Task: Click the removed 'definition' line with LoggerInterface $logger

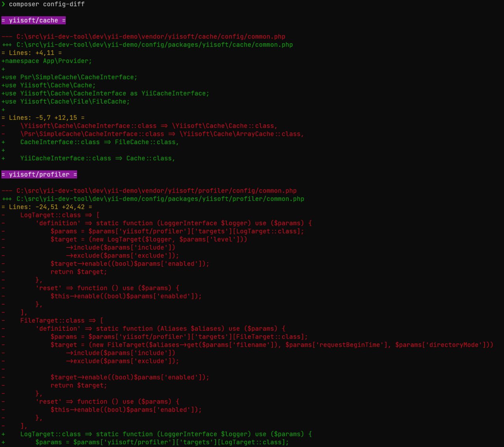Action: click(157, 223)
